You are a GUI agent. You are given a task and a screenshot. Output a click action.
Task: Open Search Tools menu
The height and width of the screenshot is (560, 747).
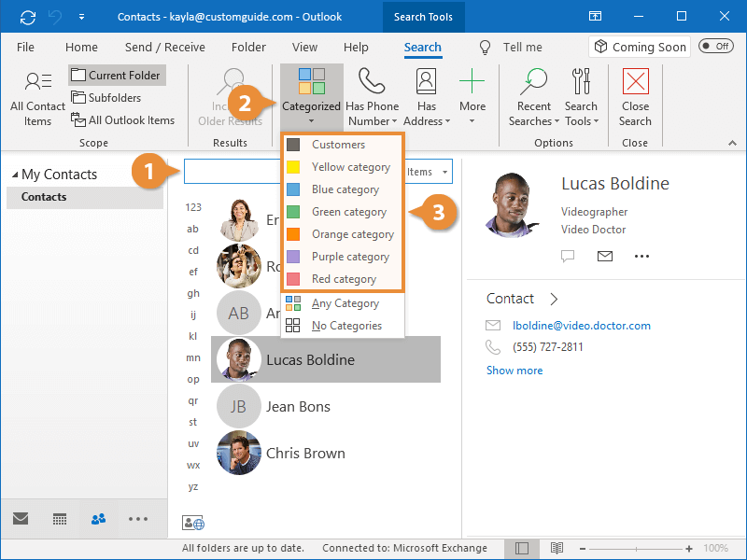coord(581,97)
